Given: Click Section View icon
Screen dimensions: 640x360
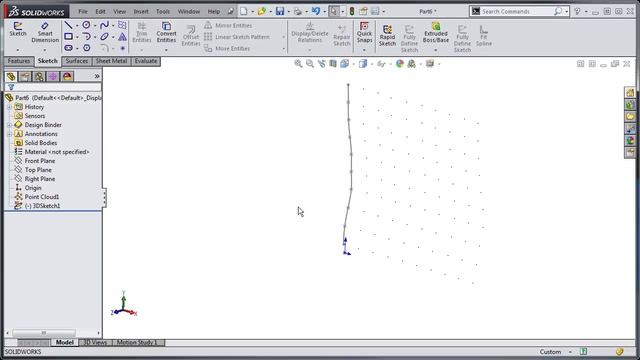Looking at the screenshot, I should click(x=333, y=64).
